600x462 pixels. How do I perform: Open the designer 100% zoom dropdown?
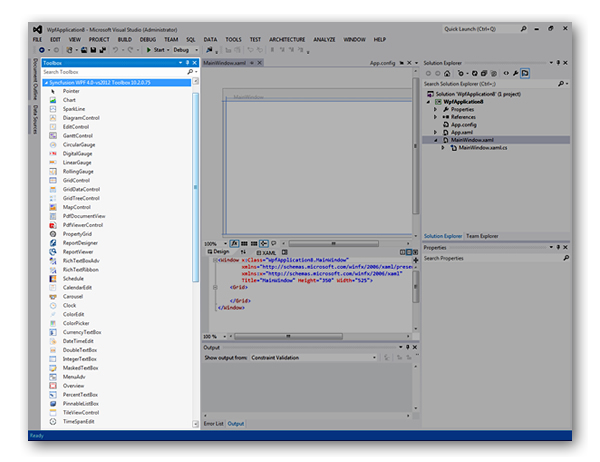click(225, 243)
